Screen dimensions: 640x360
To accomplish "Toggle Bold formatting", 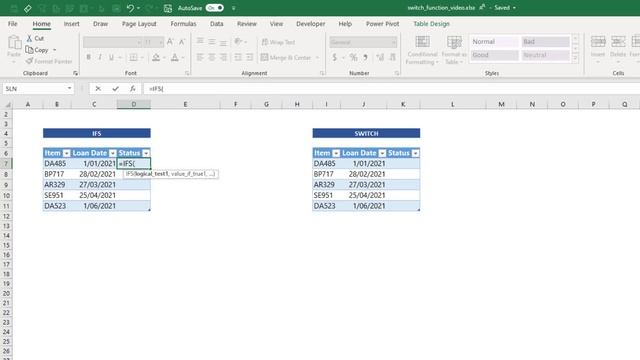I will click(89, 58).
